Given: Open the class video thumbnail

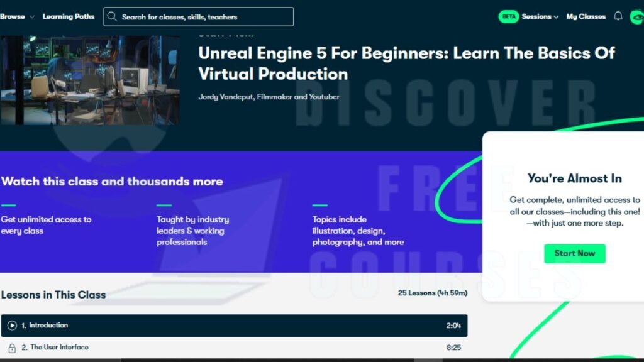Looking at the screenshot, I should tap(89, 80).
